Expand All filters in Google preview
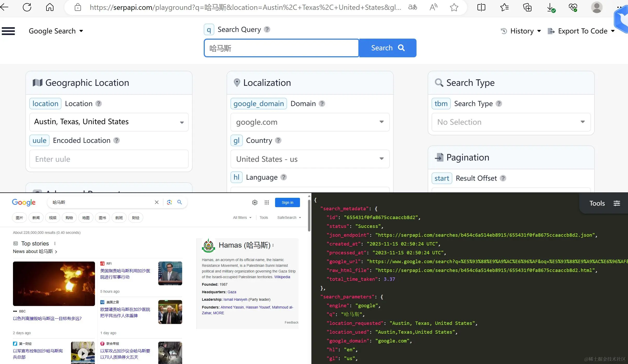628x364 pixels. click(x=242, y=218)
